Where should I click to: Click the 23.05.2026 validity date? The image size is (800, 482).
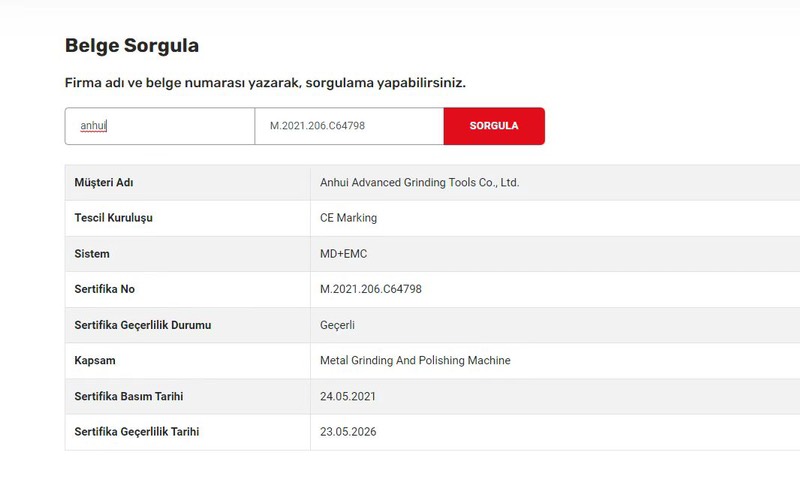coord(348,432)
